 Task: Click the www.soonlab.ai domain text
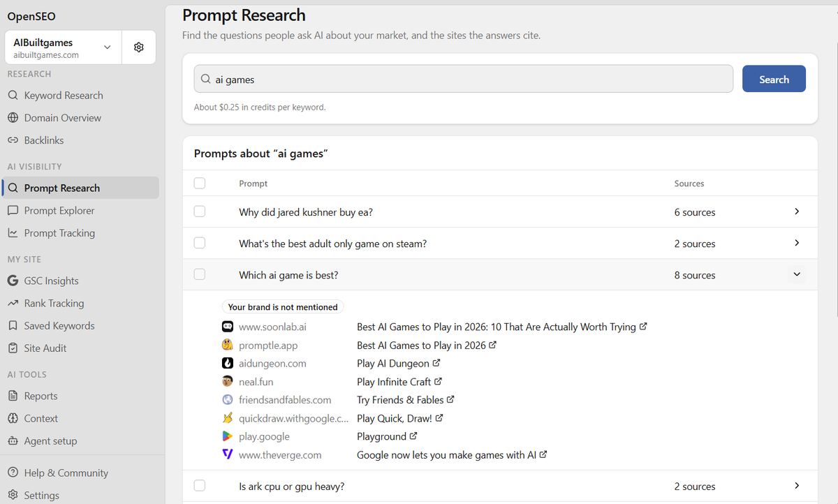272,327
